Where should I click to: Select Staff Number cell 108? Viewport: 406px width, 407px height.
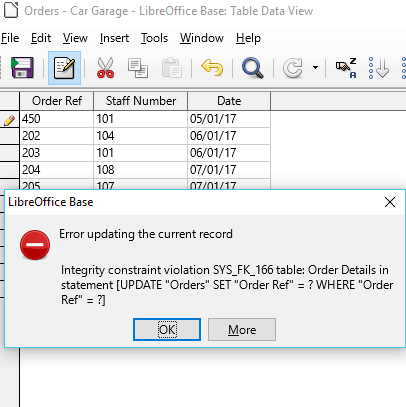tap(141, 170)
